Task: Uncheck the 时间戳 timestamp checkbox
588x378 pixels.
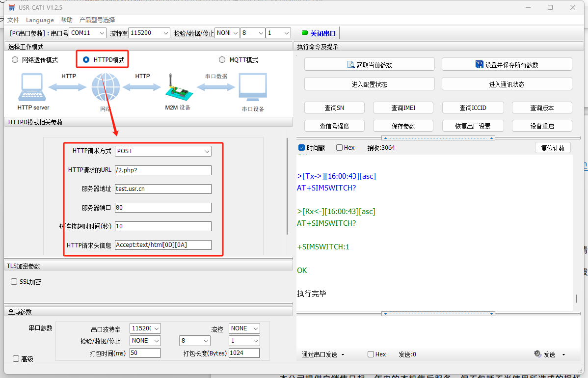Action: (x=301, y=148)
